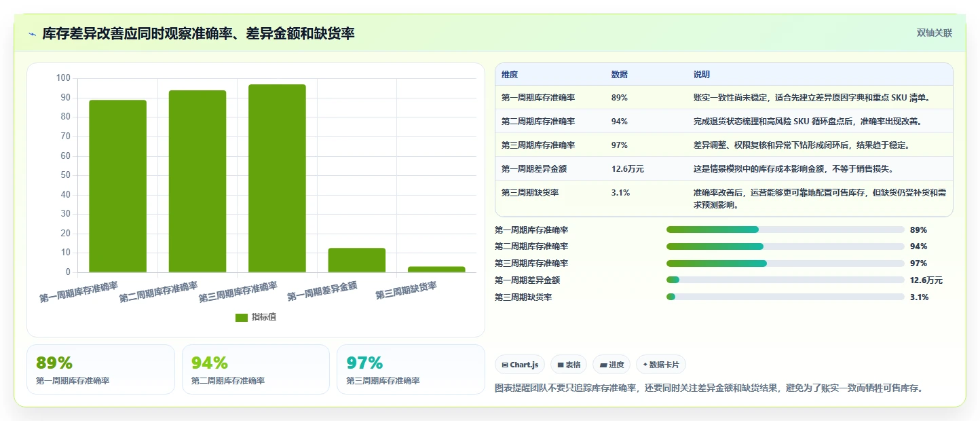Click the 12.6万元 table cell
This screenshot has width=980, height=421.
point(628,169)
